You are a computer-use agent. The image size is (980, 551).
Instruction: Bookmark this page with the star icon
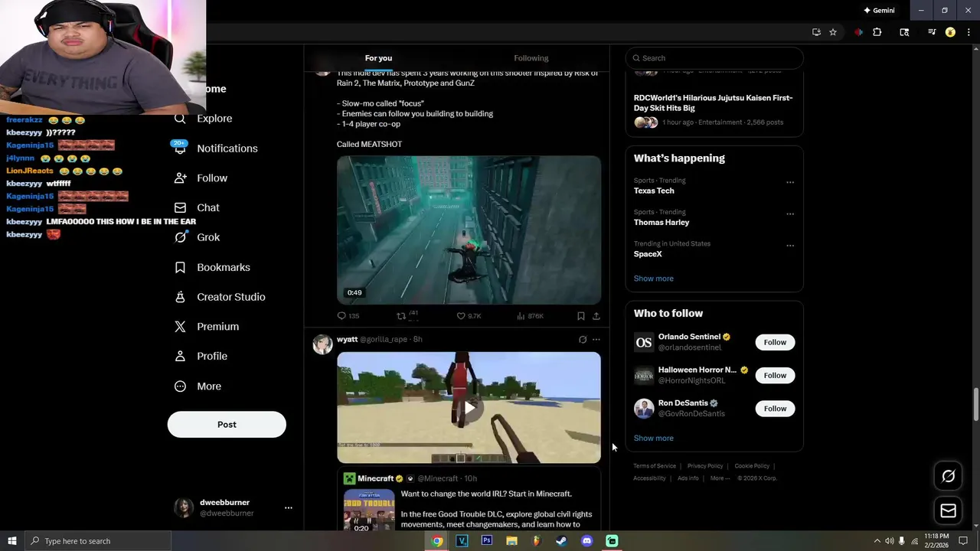click(x=833, y=32)
